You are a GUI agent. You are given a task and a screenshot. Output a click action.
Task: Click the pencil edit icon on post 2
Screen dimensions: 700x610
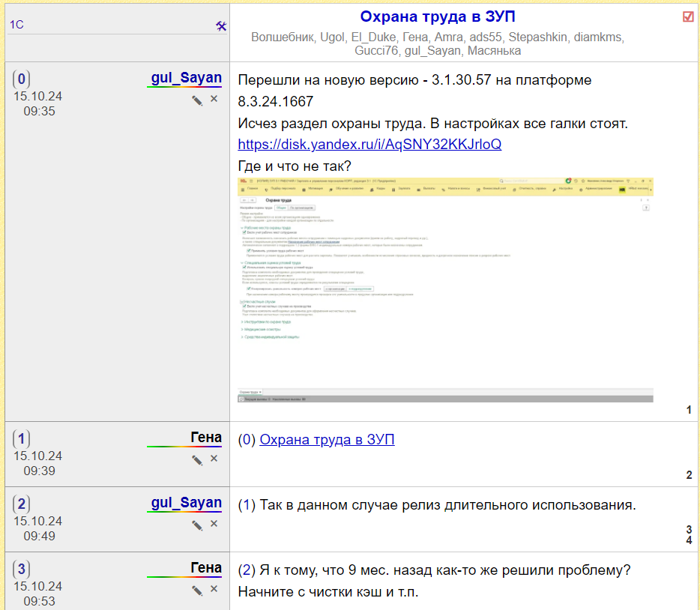pos(197,525)
